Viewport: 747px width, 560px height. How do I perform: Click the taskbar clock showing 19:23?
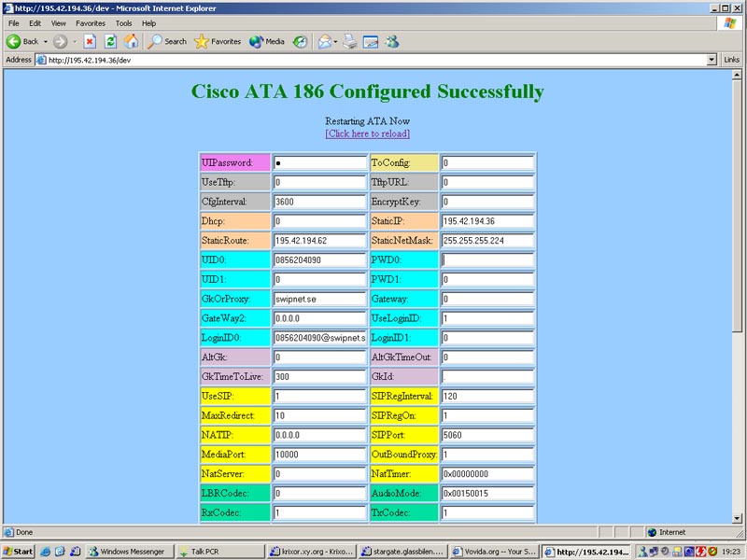[x=731, y=552]
